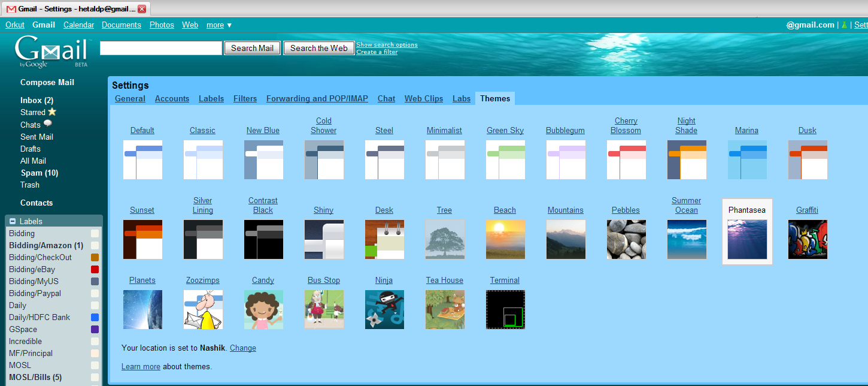This screenshot has height=386, width=868.
Task: Click Change location link
Action: click(243, 348)
